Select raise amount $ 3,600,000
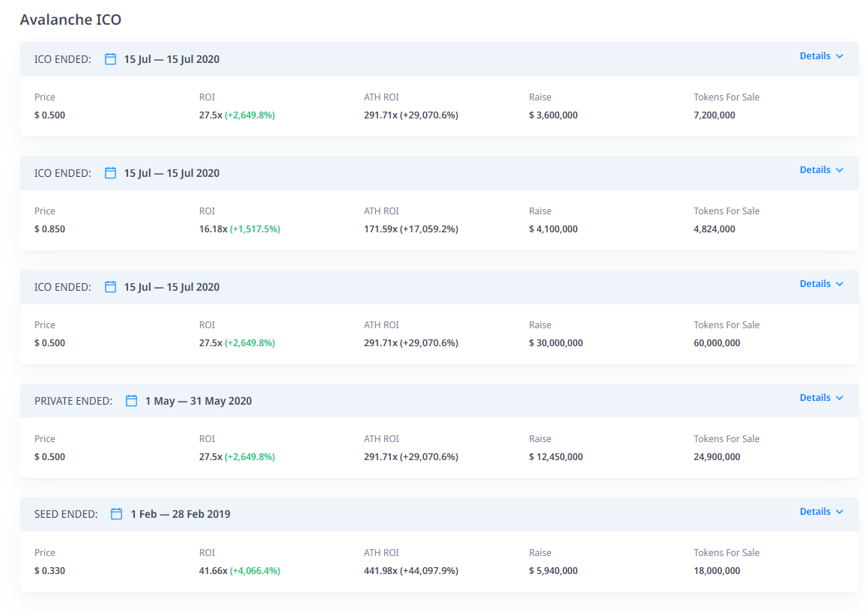The width and height of the screenshot is (868, 610). pyautogui.click(x=553, y=115)
